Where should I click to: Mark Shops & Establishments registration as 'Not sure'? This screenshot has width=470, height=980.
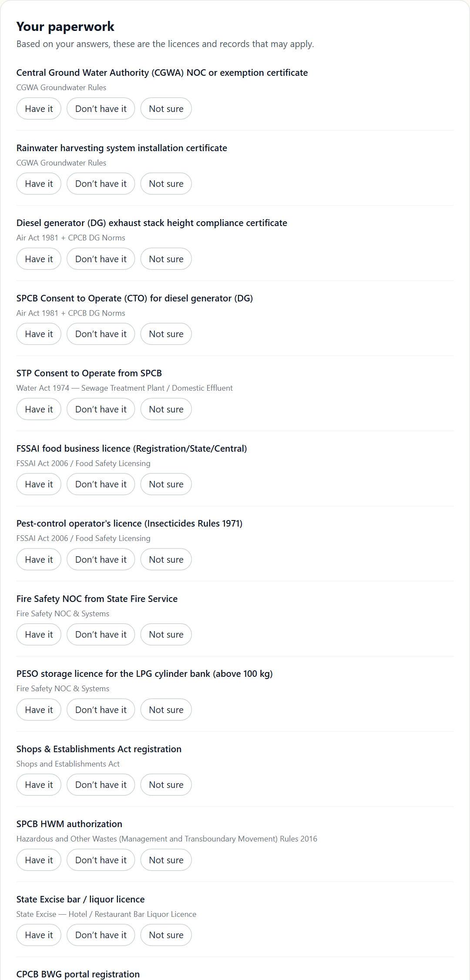coord(166,785)
